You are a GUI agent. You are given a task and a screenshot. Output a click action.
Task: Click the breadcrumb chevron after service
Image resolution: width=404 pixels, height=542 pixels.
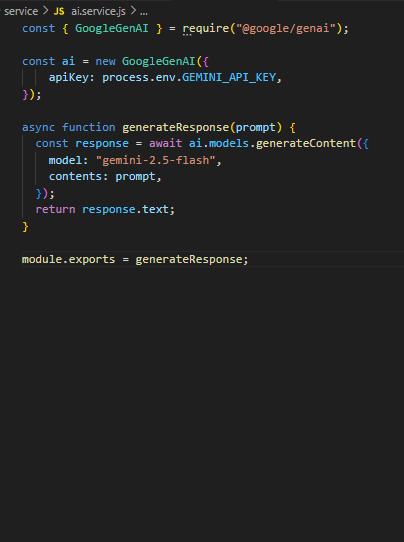(46, 11)
